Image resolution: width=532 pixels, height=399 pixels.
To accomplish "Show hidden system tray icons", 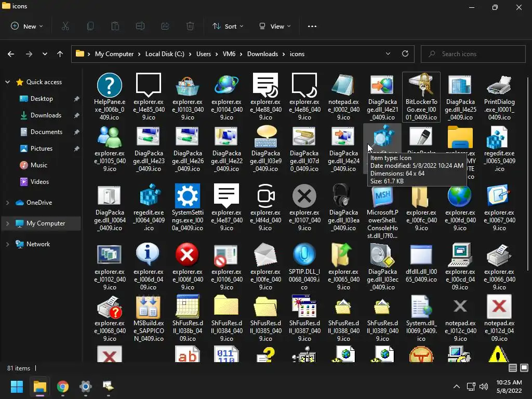I will [457, 386].
